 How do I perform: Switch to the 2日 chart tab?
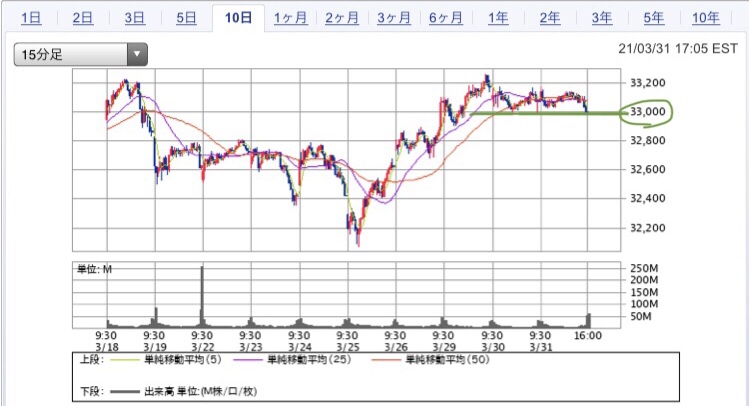[83, 18]
